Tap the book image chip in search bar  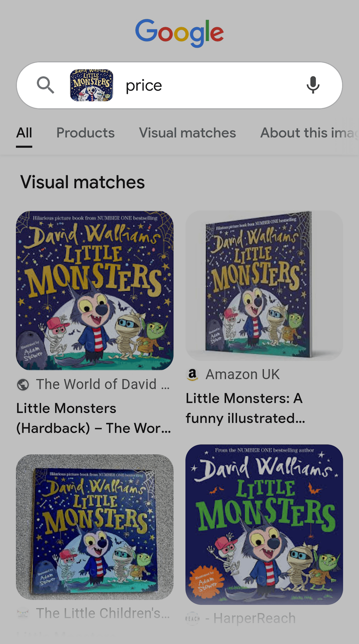pos(91,85)
